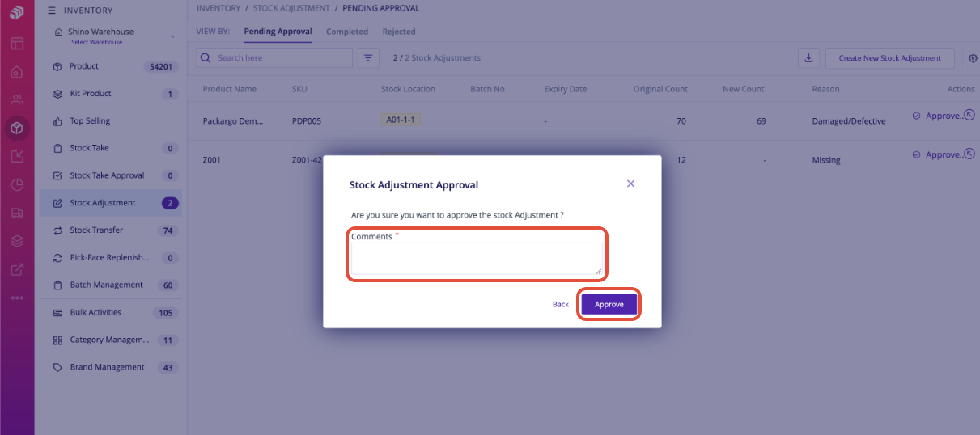
Task: Click the Search here field
Action: pos(274,58)
